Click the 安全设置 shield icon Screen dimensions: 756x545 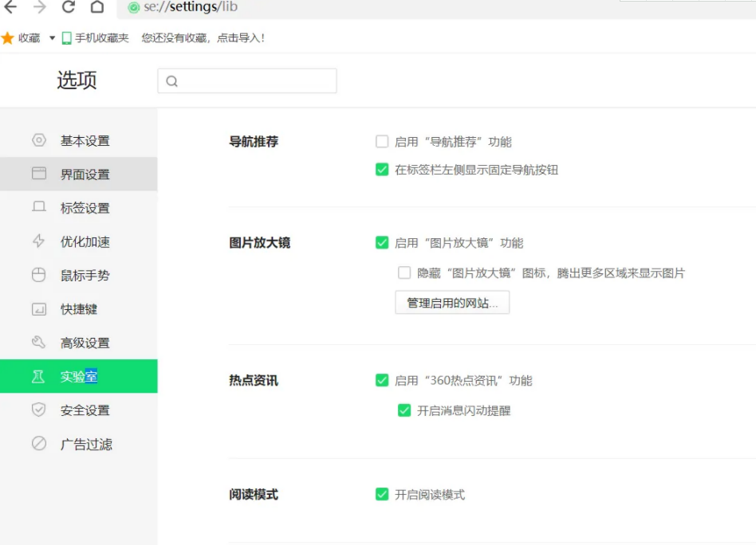(38, 410)
